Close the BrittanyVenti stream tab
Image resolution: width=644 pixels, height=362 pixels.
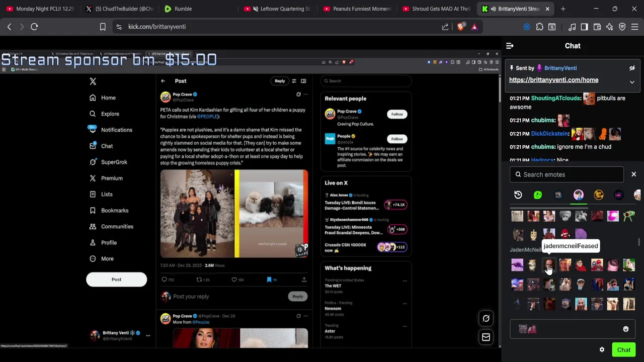(x=547, y=9)
